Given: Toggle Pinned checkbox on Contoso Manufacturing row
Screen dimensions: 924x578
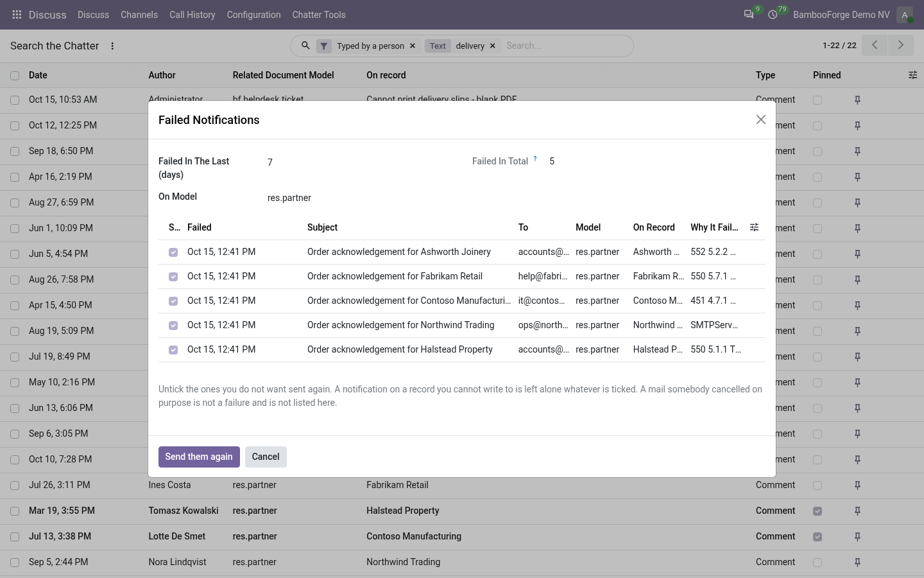Looking at the screenshot, I should tap(817, 537).
